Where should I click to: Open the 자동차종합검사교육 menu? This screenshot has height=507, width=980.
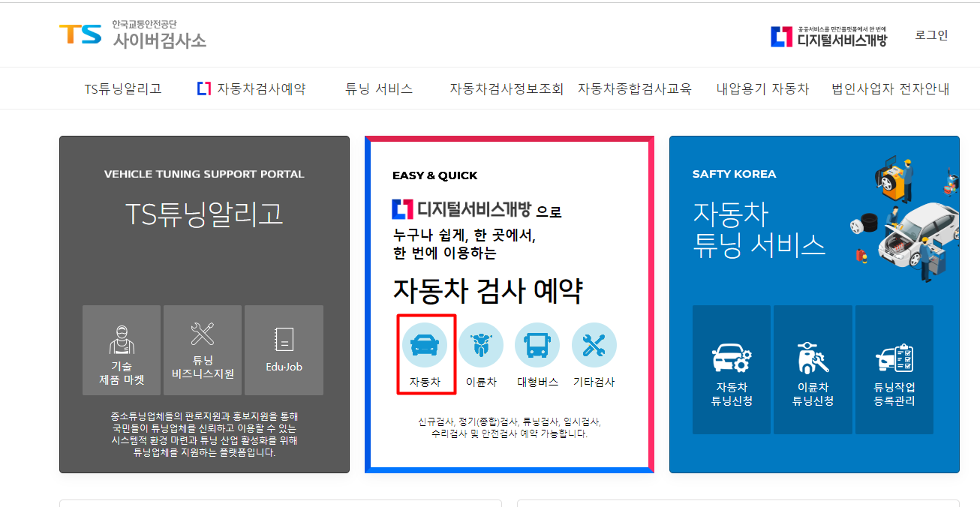click(x=634, y=88)
